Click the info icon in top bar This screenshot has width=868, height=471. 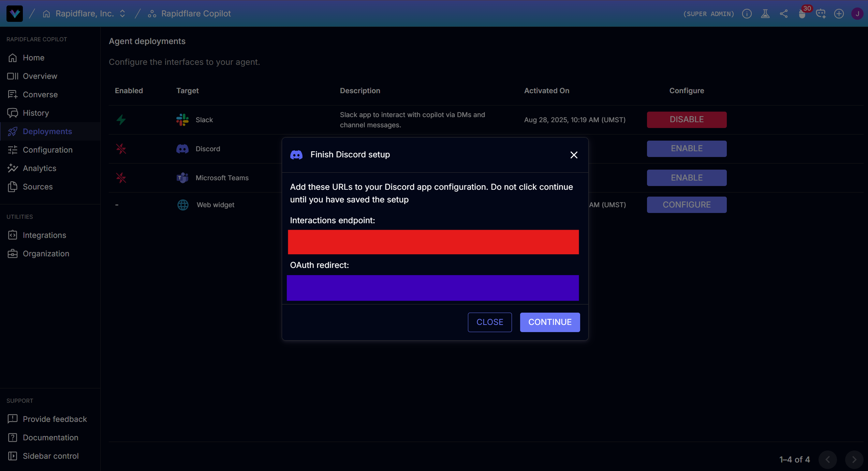click(747, 14)
